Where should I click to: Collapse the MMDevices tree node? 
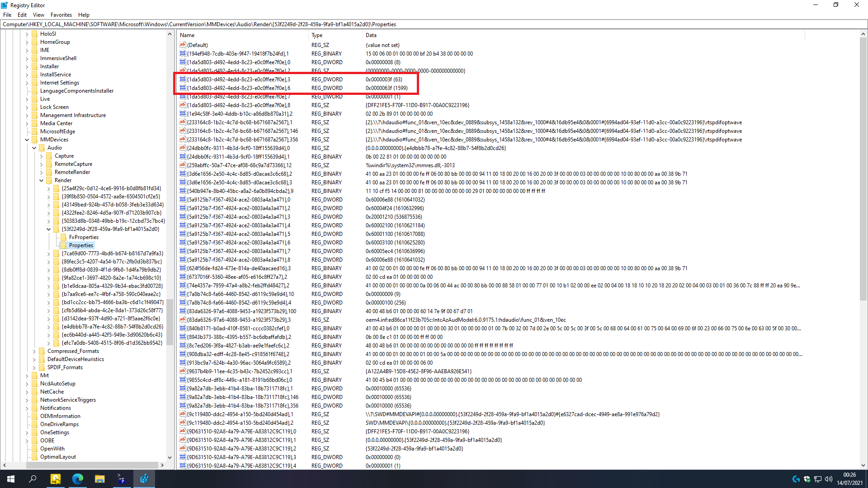point(27,140)
